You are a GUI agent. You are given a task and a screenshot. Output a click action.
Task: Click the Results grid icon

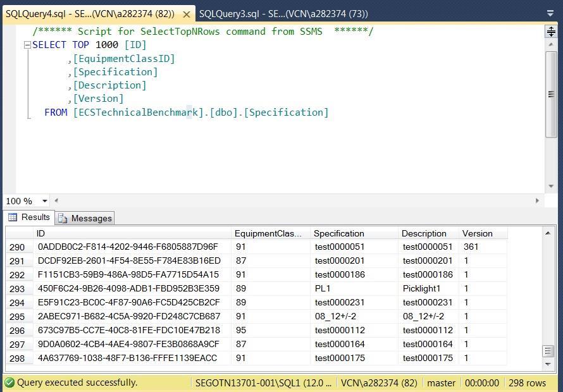tap(13, 217)
